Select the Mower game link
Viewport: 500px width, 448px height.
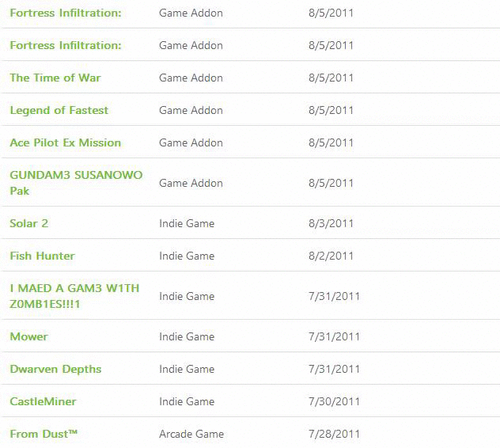(29, 336)
